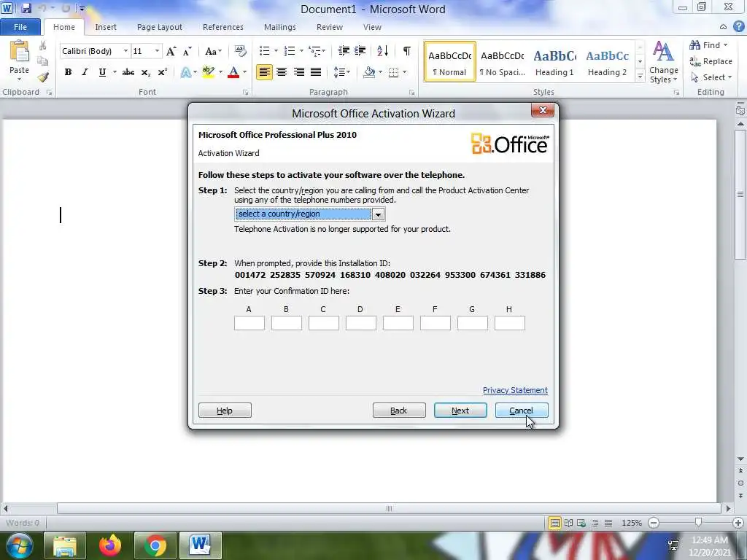Click the Save icon in Quick Access Toolbar
Image resolution: width=747 pixels, height=560 pixels.
point(26,8)
